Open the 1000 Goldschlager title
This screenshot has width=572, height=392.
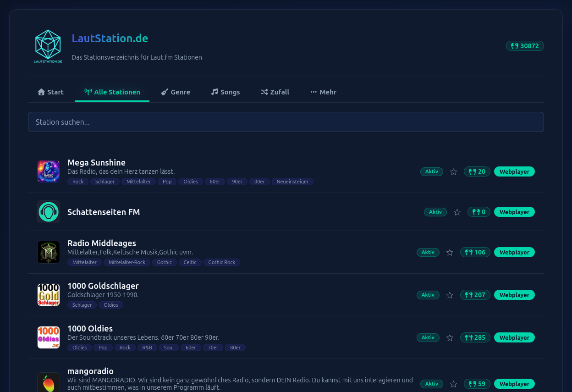(x=103, y=286)
